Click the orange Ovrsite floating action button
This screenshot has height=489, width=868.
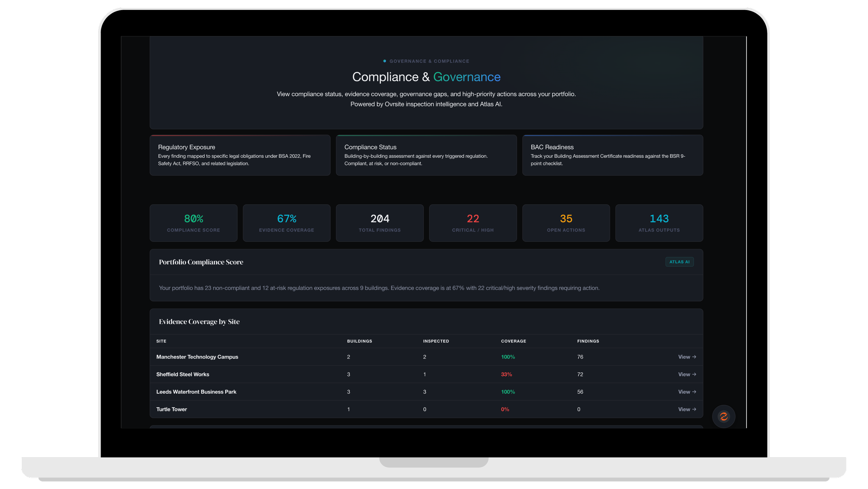[724, 416]
